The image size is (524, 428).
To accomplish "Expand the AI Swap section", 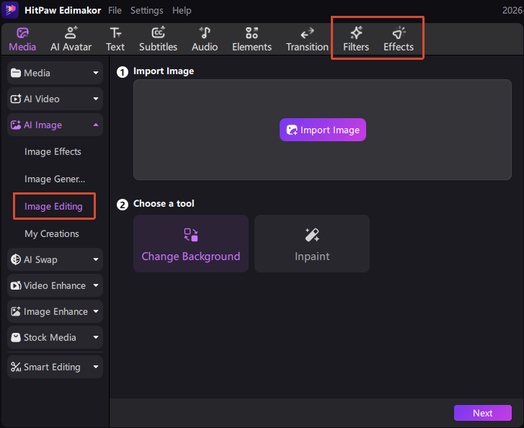I will pyautogui.click(x=55, y=260).
